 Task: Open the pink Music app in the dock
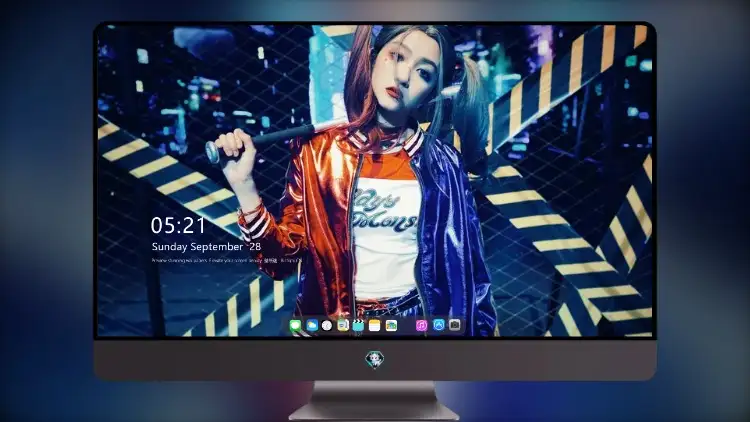click(421, 325)
